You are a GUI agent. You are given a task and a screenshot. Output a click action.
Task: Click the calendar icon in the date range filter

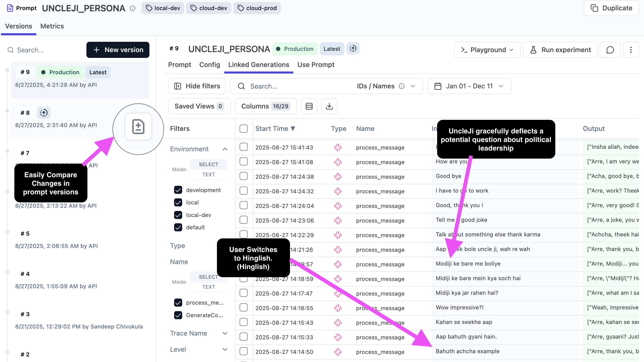point(438,86)
